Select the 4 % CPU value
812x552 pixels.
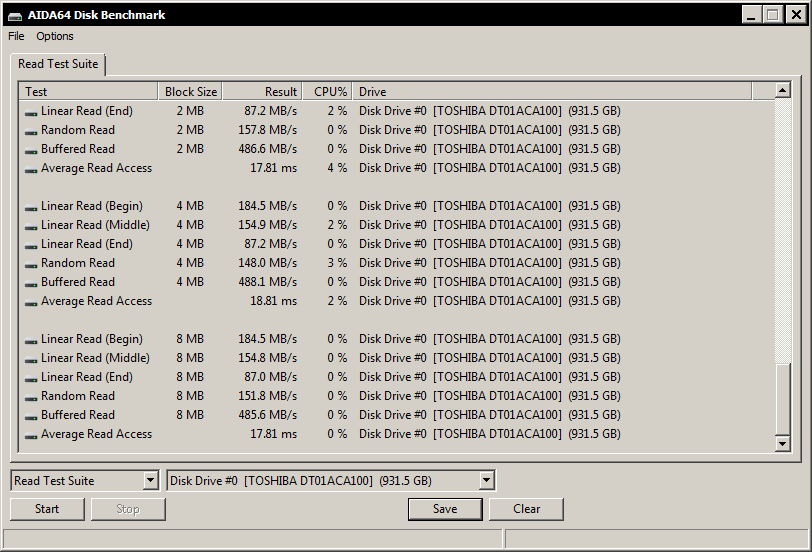click(337, 168)
